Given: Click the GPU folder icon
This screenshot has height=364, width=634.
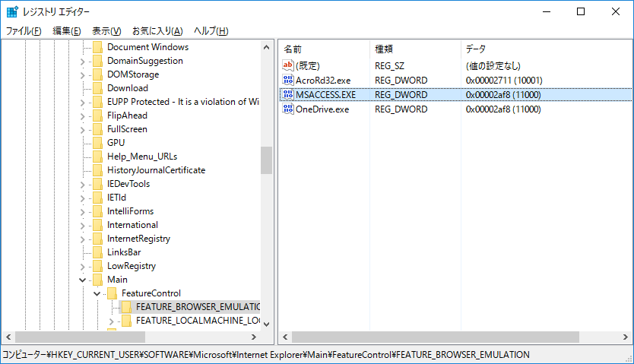Looking at the screenshot, I should 97,143.
